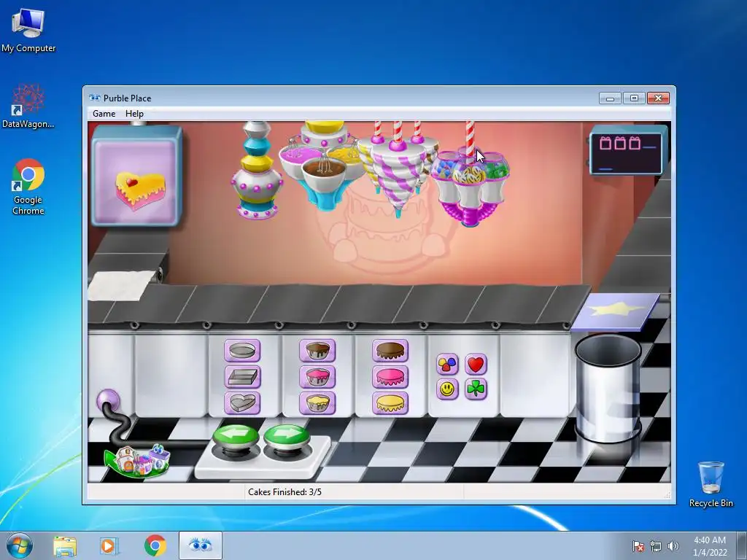747x560 pixels.
Task: Open the Help menu
Action: (x=134, y=114)
